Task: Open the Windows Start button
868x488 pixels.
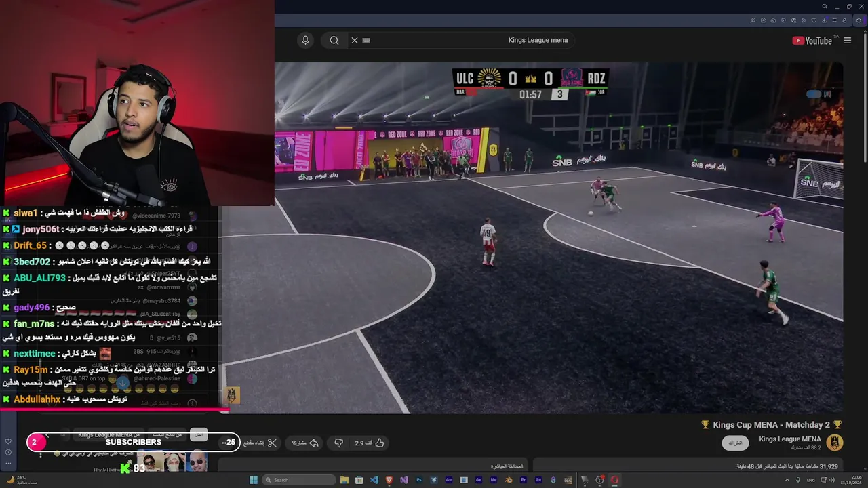Action: (x=254, y=480)
